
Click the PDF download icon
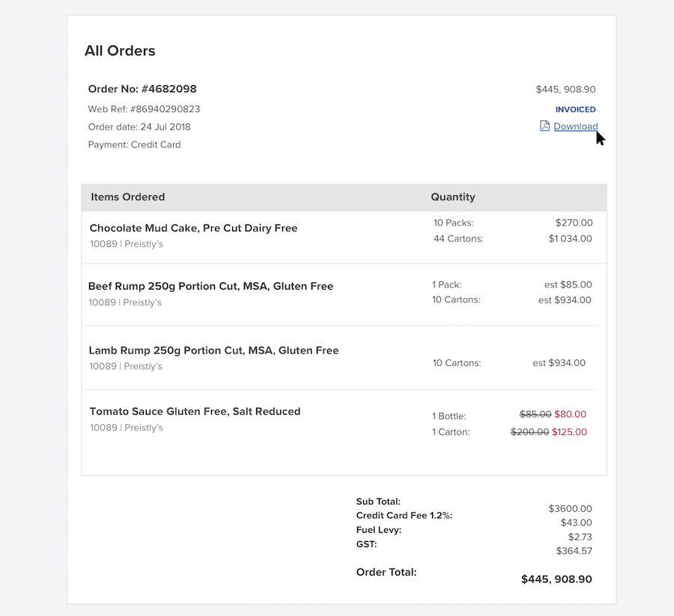click(x=544, y=126)
